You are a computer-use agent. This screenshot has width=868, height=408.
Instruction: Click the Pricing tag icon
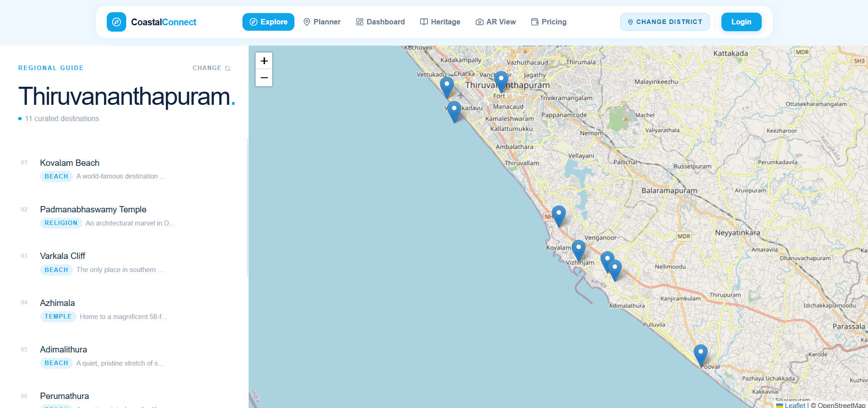coord(534,22)
